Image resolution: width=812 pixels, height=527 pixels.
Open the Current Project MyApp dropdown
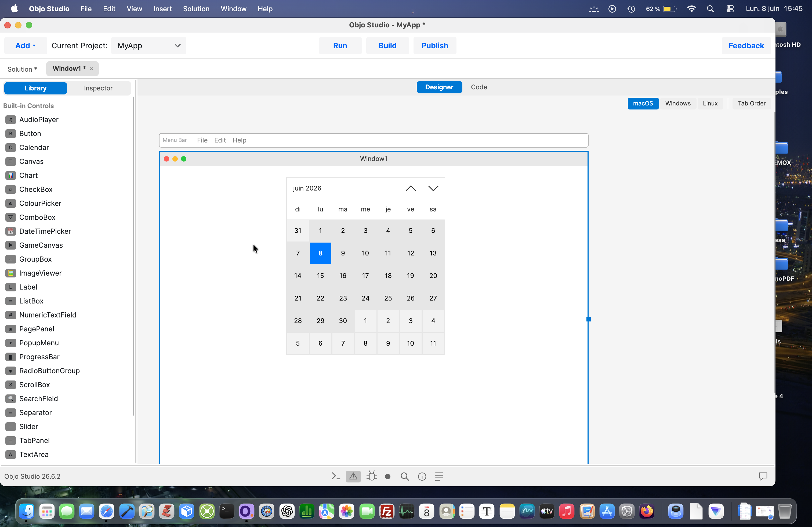click(149, 45)
